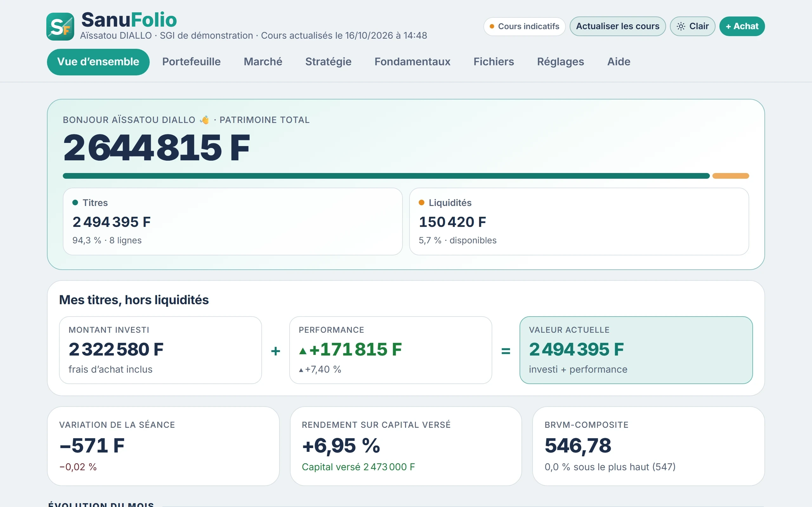Image resolution: width=812 pixels, height=507 pixels.
Task: Go to the Stratégie tab
Action: coord(328,62)
